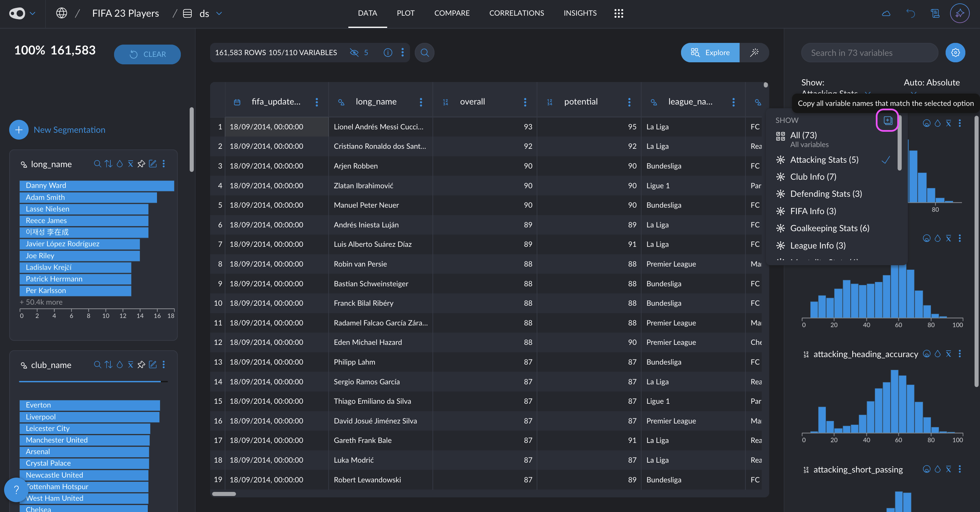This screenshot has height=512, width=980.
Task: Open the long_name card kebab menu
Action: 163,164
